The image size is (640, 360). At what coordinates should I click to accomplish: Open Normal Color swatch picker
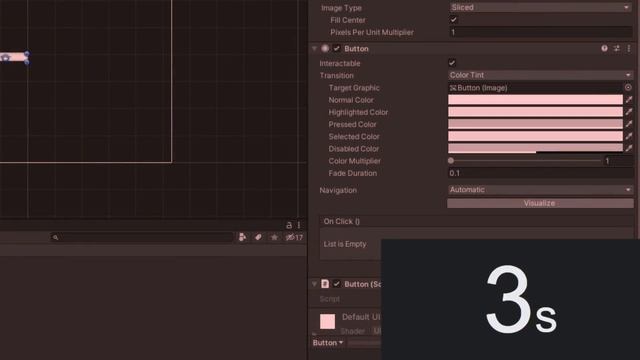click(x=536, y=100)
